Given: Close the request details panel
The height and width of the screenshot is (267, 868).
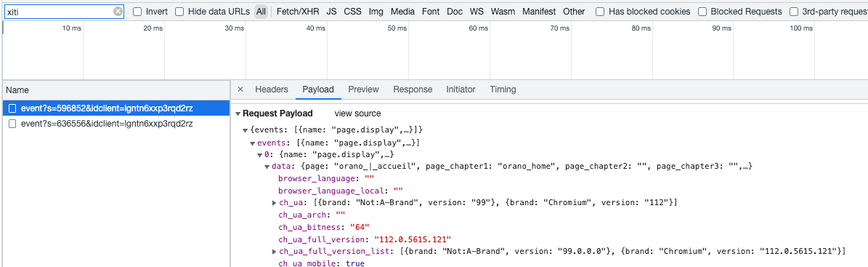Looking at the screenshot, I should tap(240, 89).
